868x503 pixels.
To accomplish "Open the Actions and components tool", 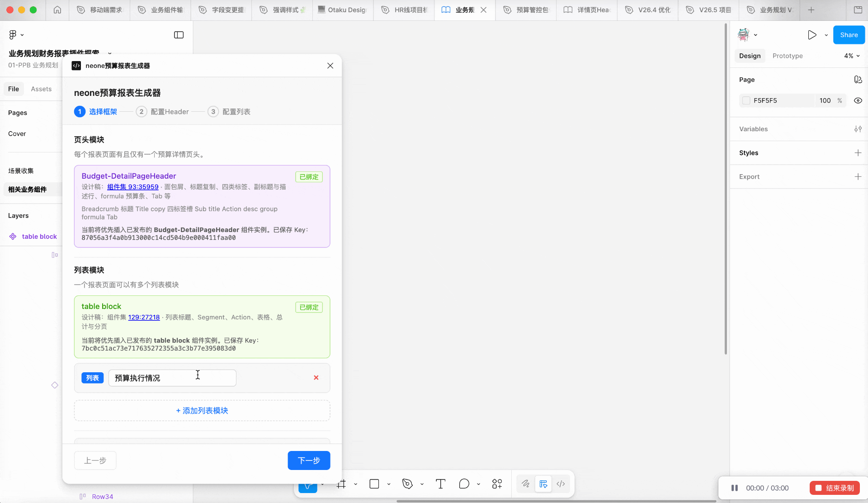I will pos(497,484).
